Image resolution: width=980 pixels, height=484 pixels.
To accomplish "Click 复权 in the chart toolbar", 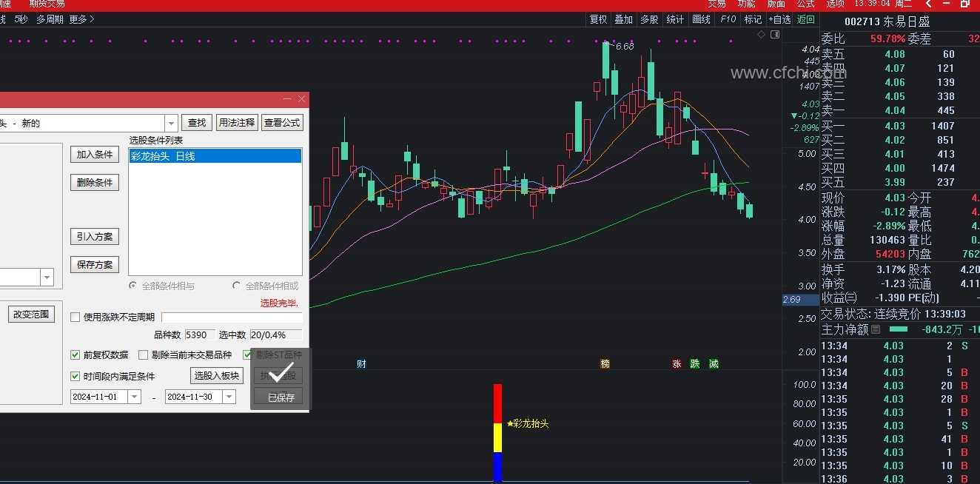I will (598, 19).
